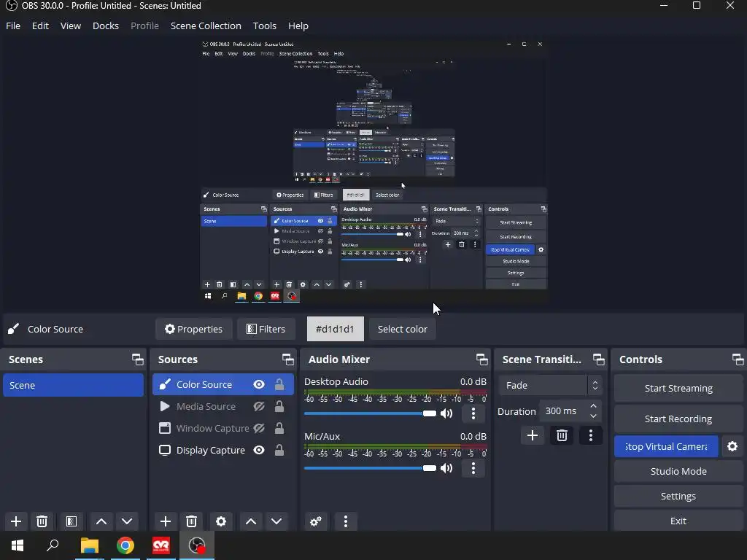Open the Docks menu
The image size is (747, 560).
click(x=105, y=26)
